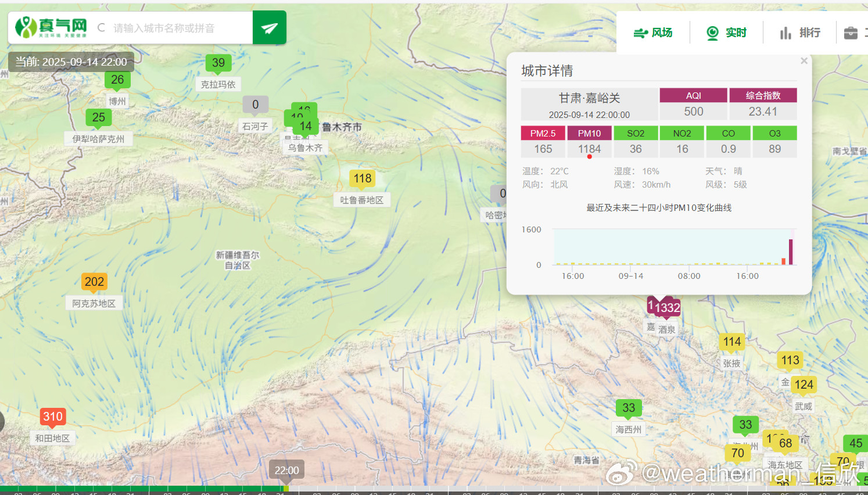Image resolution: width=868 pixels, height=495 pixels.
Task: Select the AQI indicator header
Action: [694, 95]
